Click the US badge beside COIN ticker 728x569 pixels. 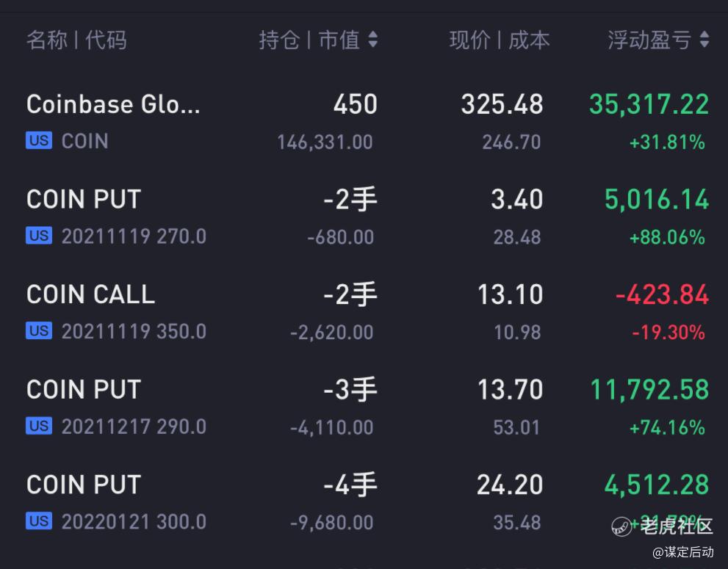click(x=39, y=141)
